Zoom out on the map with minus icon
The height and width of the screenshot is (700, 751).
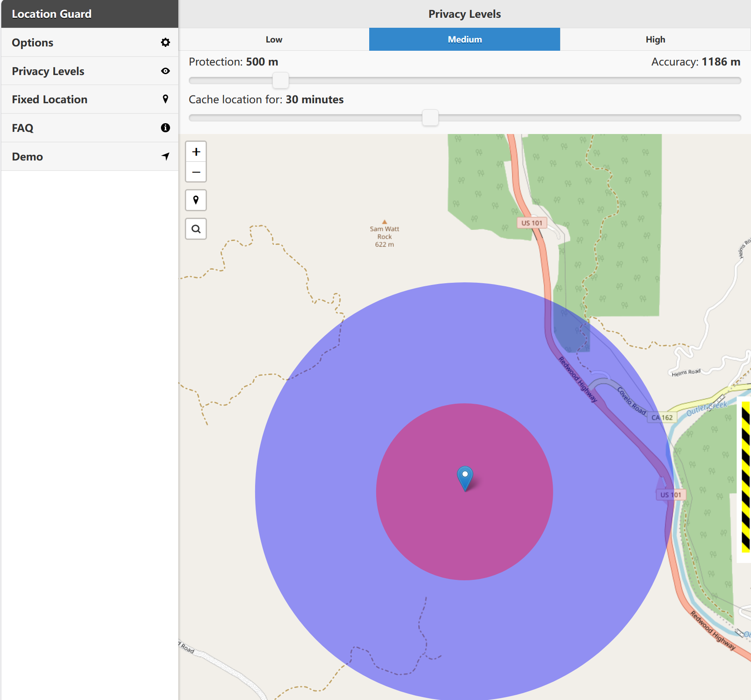(196, 172)
